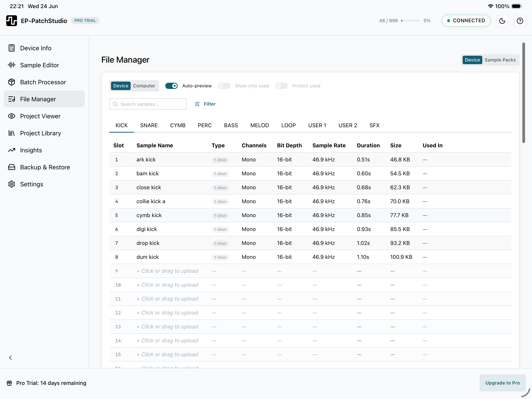Upload a sample to slot 12
Viewport: 532px width, 399px height.
[167, 313]
